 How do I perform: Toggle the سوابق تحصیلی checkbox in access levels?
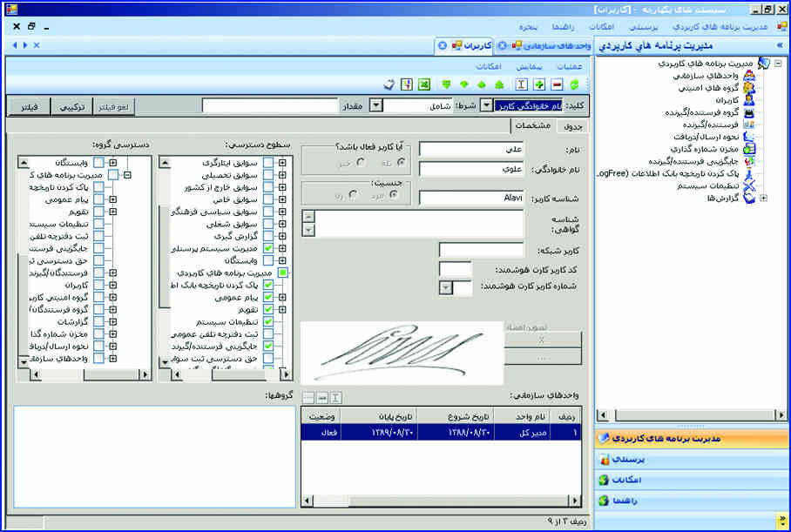tap(268, 175)
